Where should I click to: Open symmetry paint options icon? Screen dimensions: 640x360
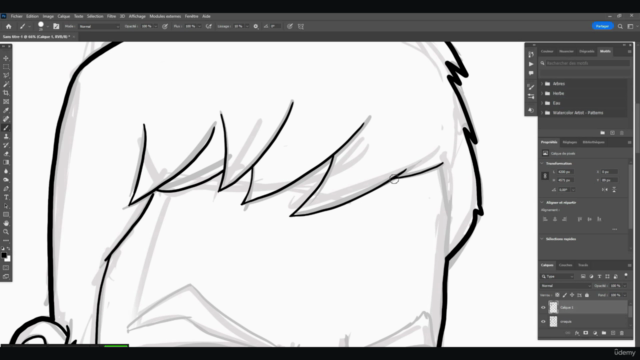point(301,27)
